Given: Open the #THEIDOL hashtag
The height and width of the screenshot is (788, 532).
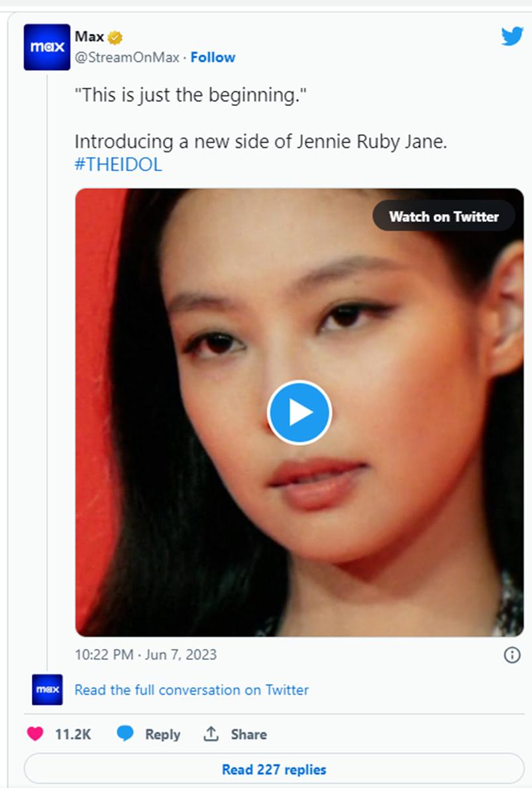Looking at the screenshot, I should (x=118, y=164).
